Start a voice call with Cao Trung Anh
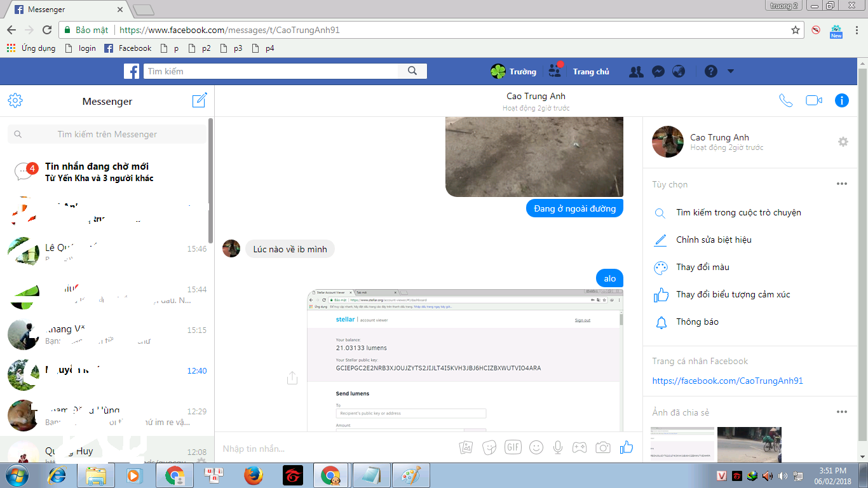868x488 pixels. tap(786, 100)
